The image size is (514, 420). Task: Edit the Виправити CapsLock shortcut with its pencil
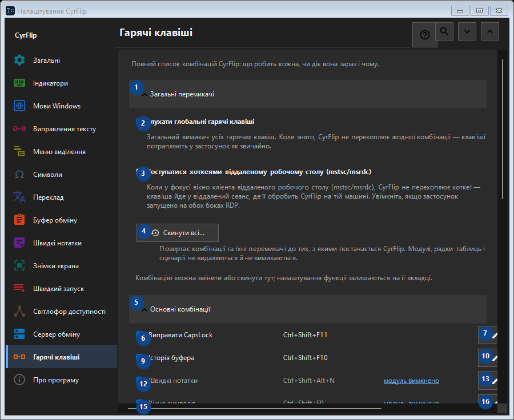(488, 335)
